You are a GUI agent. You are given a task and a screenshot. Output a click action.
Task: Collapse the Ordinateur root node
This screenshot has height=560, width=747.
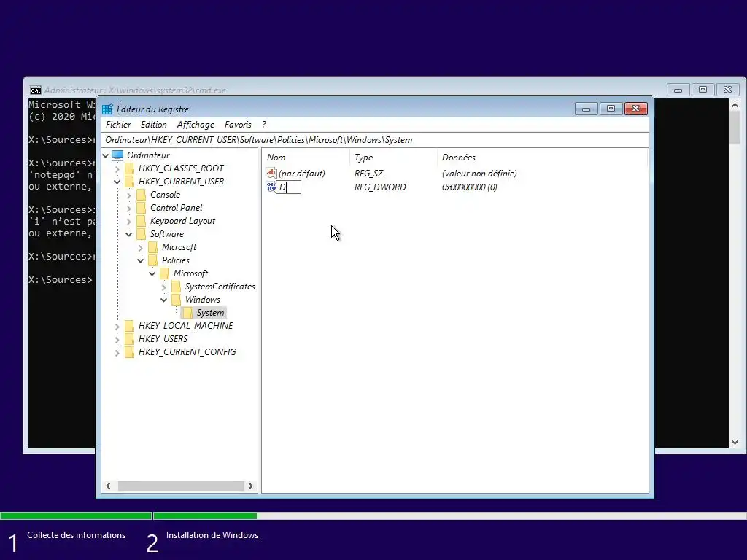point(106,155)
